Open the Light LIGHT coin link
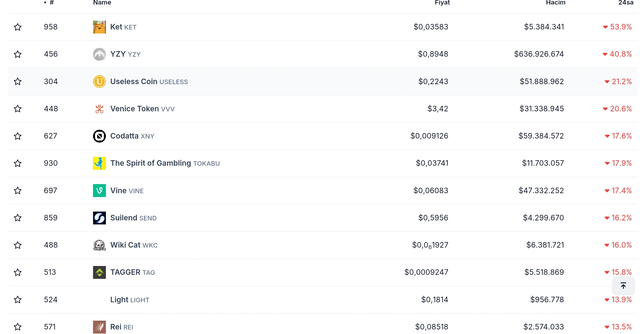Viewport: 644px width, 334px height. [130, 300]
